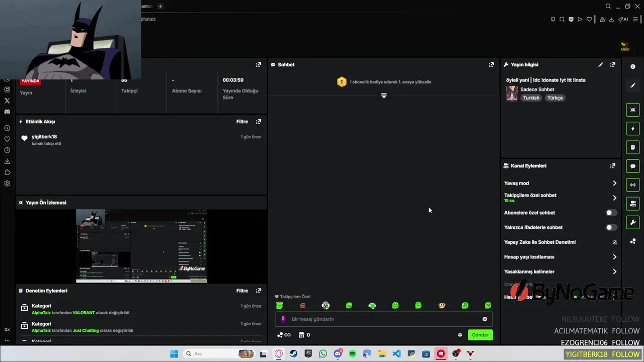Click yigitberk18 in activity feed
Viewport: 644px width, 362px height.
click(x=44, y=137)
